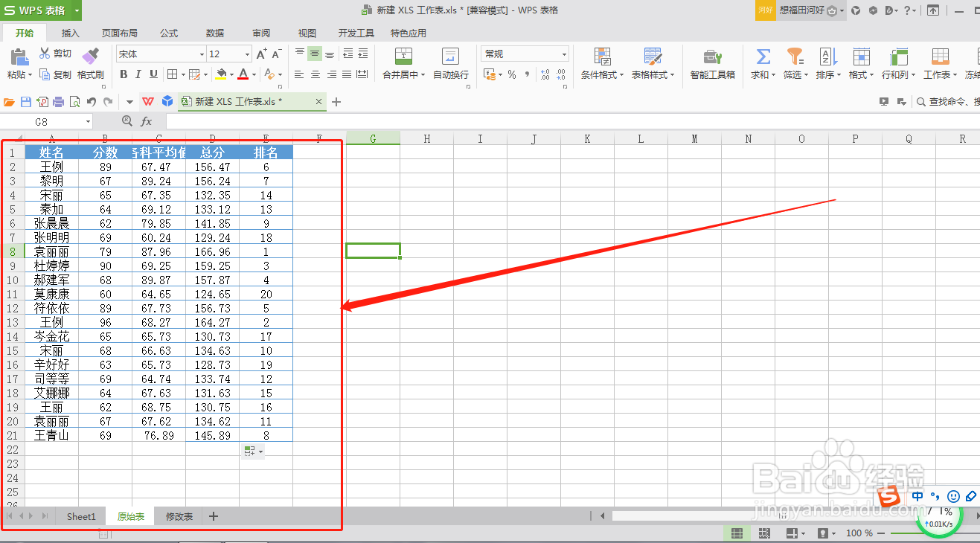Viewport: 980px width, 543px height.
Task: Click the decrease indent icon
Action: click(348, 54)
